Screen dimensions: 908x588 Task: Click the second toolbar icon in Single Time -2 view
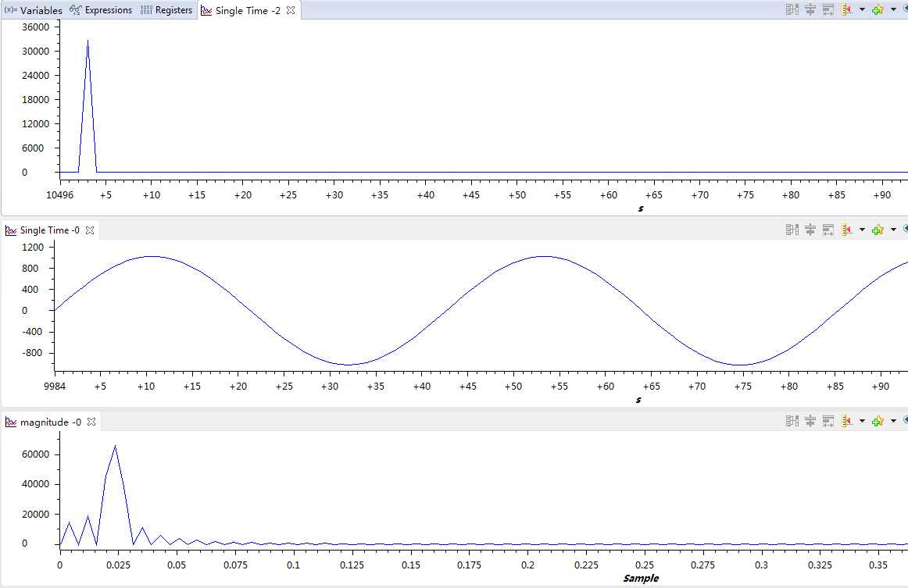pyautogui.click(x=810, y=10)
